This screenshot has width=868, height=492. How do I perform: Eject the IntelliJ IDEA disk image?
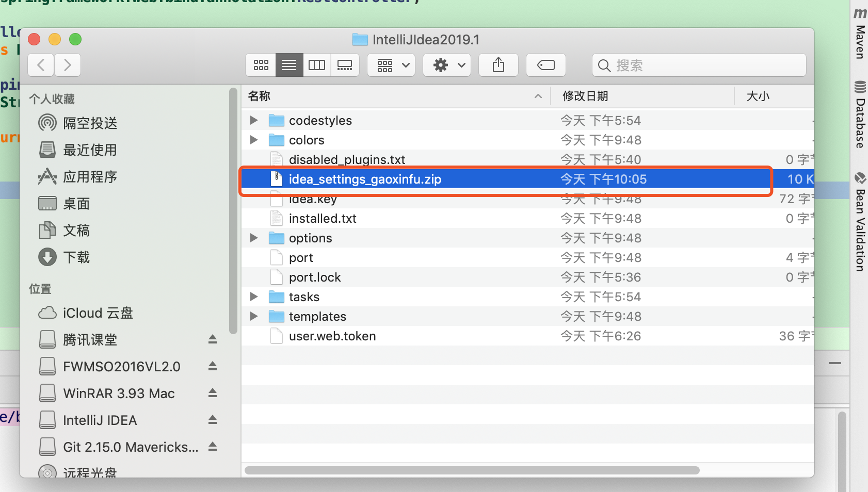[x=212, y=420]
